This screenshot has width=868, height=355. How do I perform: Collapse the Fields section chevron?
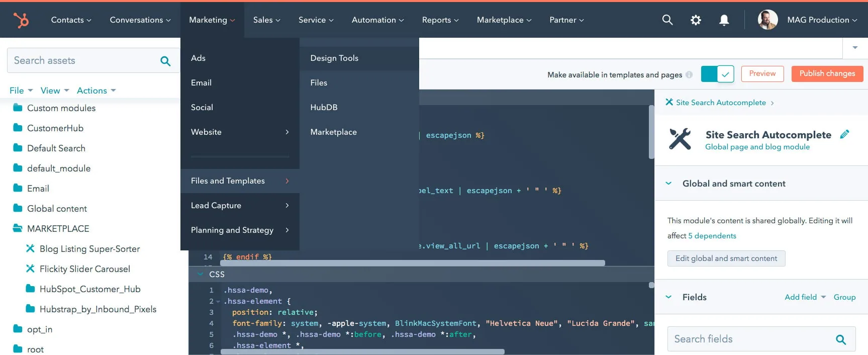[x=668, y=297]
